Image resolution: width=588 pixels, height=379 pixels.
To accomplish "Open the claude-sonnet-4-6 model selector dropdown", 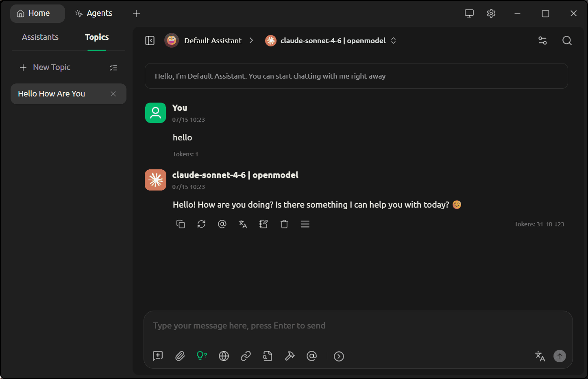I will [331, 41].
